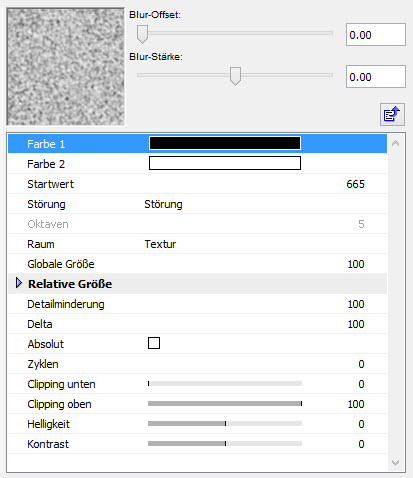Click the Blur-Stärke value field

point(376,77)
